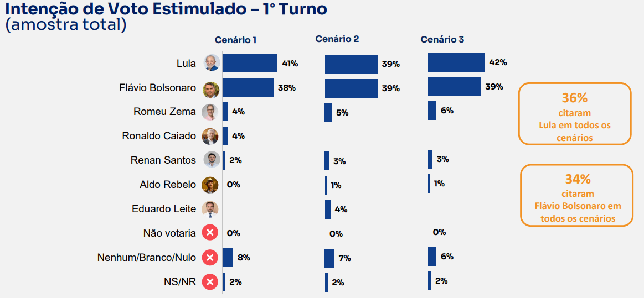The image size is (644, 298).
Task: Click the Nenhum/Branco/Nulo 8% bar
Action: pyautogui.click(x=228, y=258)
